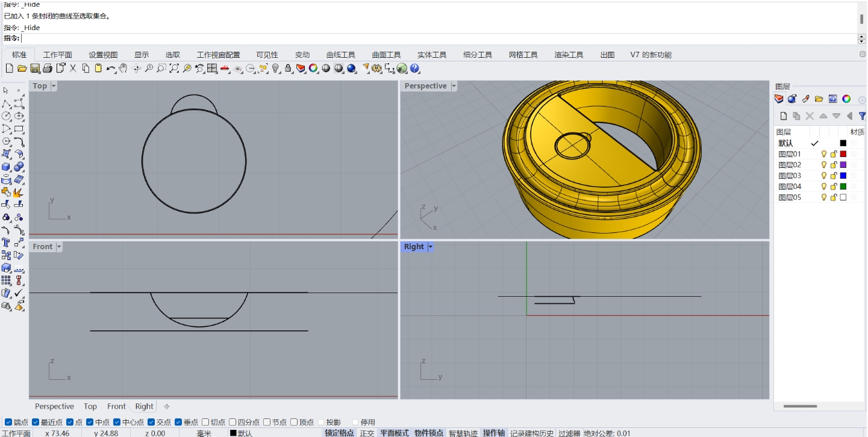Click the four-viewport layout icon
Image resolution: width=868 pixels, height=437 pixels.
click(x=212, y=69)
